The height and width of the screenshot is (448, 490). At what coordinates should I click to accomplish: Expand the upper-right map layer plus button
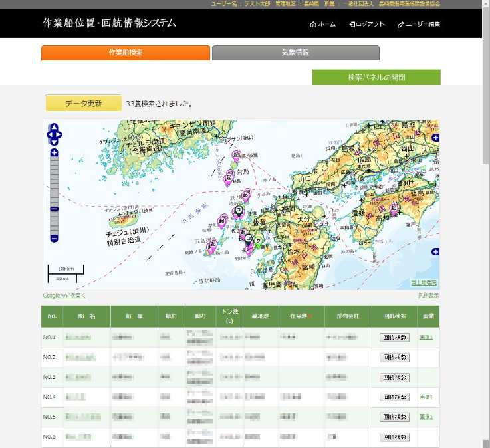point(435,138)
